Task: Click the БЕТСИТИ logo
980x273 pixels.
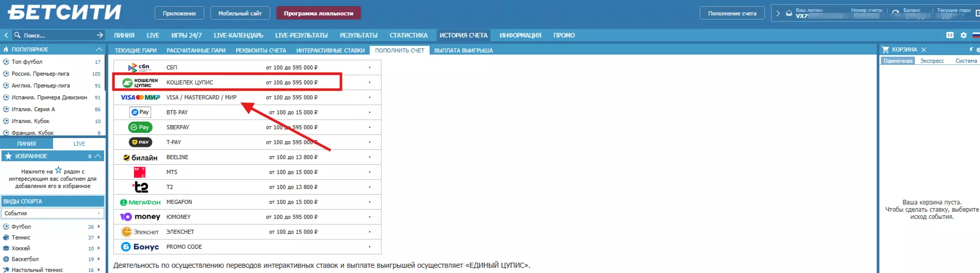Action: (x=64, y=12)
